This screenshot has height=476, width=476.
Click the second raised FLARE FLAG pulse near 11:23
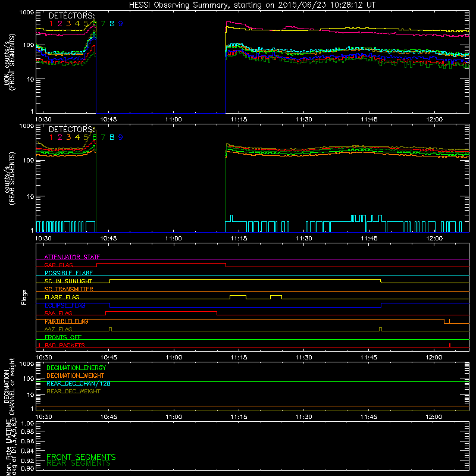click(276, 296)
